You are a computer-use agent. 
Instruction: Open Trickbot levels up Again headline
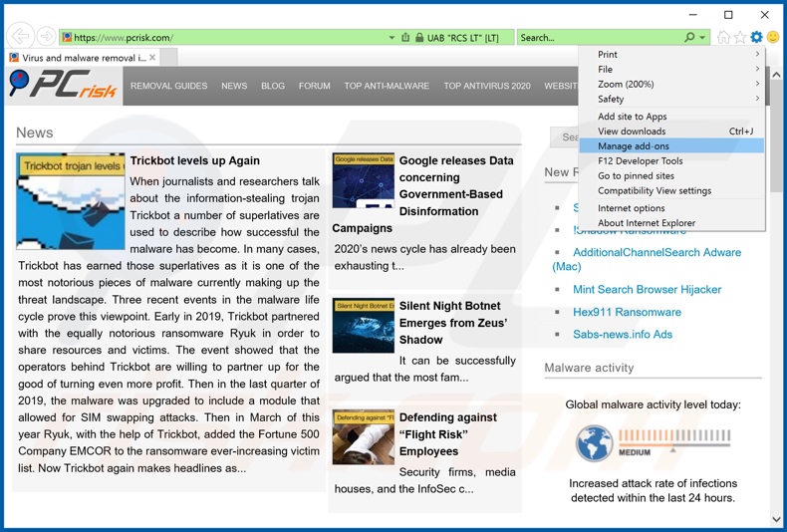[194, 160]
